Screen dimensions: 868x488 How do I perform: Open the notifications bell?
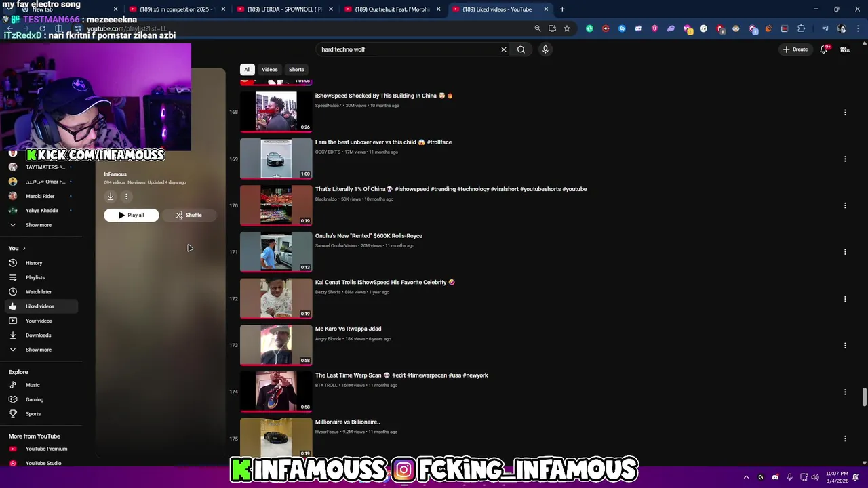pyautogui.click(x=824, y=49)
